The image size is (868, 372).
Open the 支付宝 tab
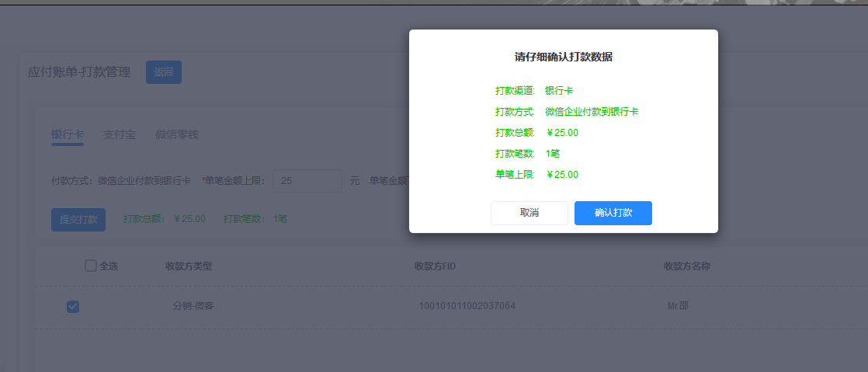click(x=119, y=134)
